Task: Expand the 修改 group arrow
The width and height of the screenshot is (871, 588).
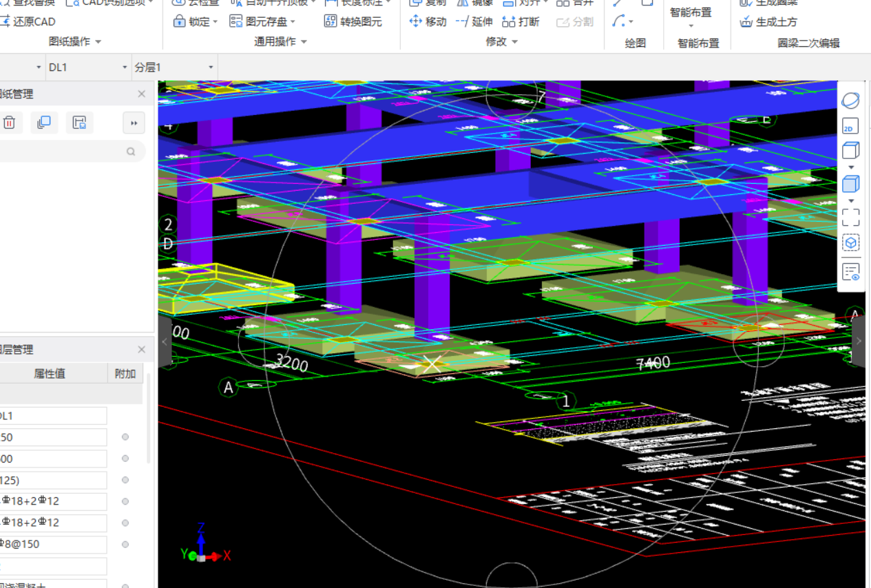Action: [514, 42]
